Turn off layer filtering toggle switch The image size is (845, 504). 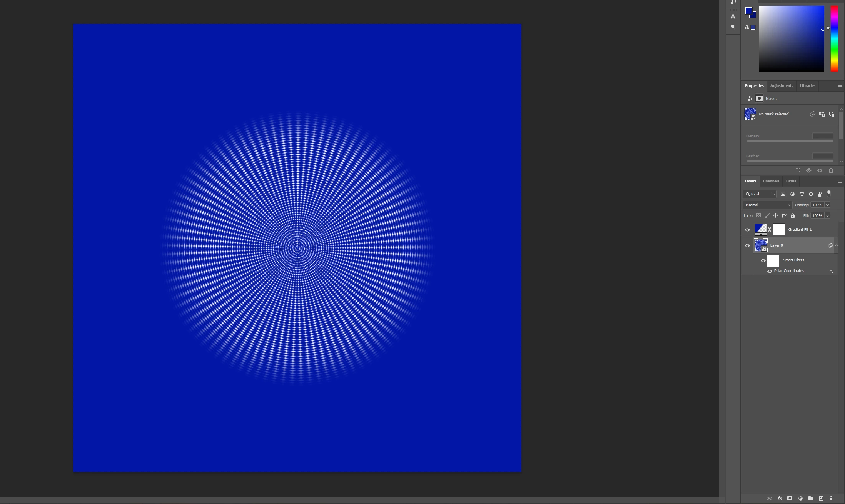[x=829, y=194]
